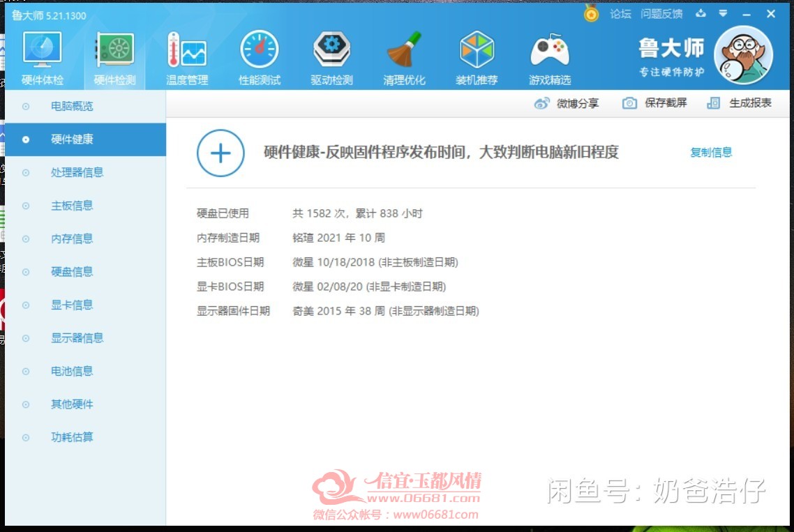This screenshot has height=532, width=794.
Task: Click the 微星 10/18/2018 motherboard BIOS date
Action: [375, 262]
